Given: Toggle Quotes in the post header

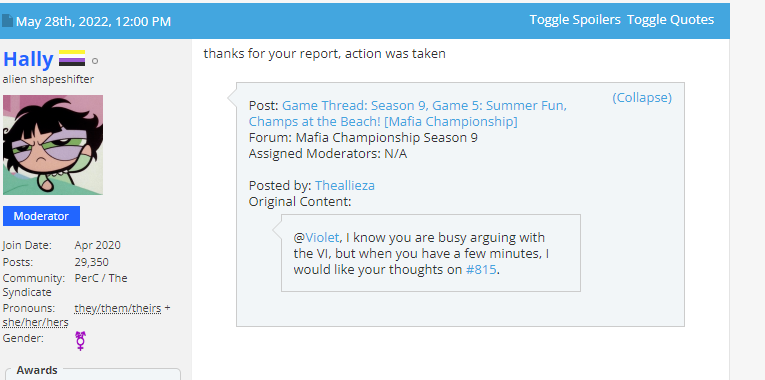Looking at the screenshot, I should pyautogui.click(x=670, y=20).
